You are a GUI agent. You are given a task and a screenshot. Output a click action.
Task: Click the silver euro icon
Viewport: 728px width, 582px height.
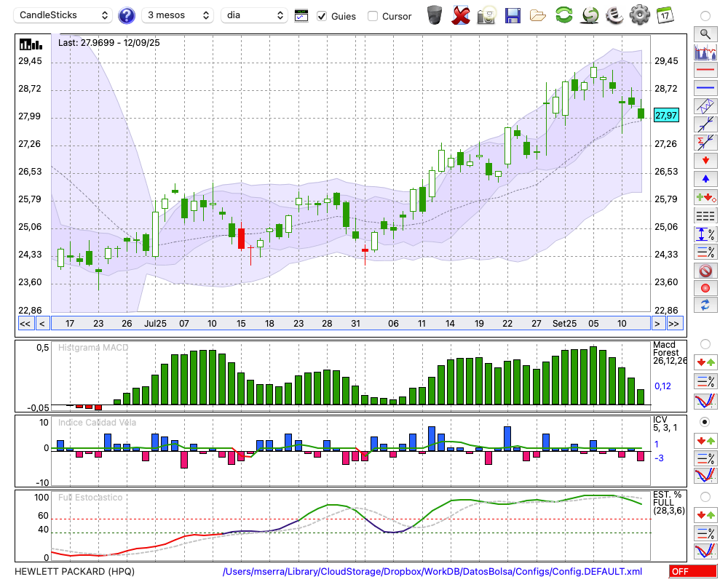click(615, 15)
